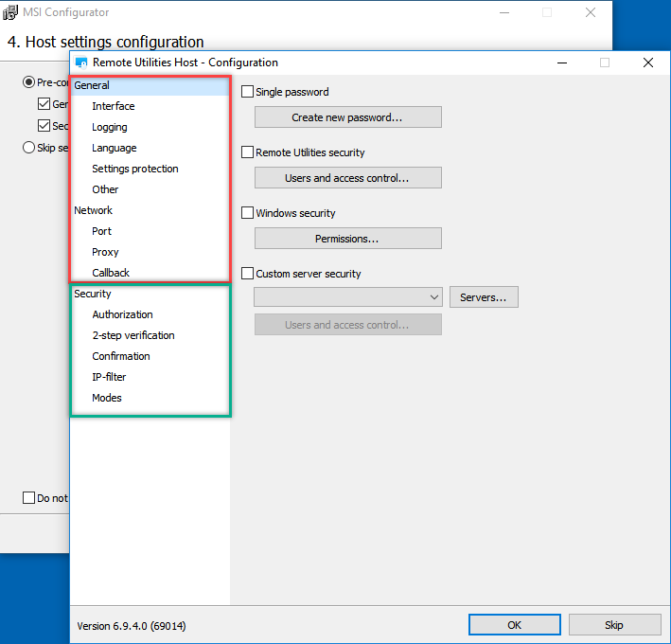Screen dimensions: 671x644
Task: Select the Pre-configure radio button
Action: point(28,82)
